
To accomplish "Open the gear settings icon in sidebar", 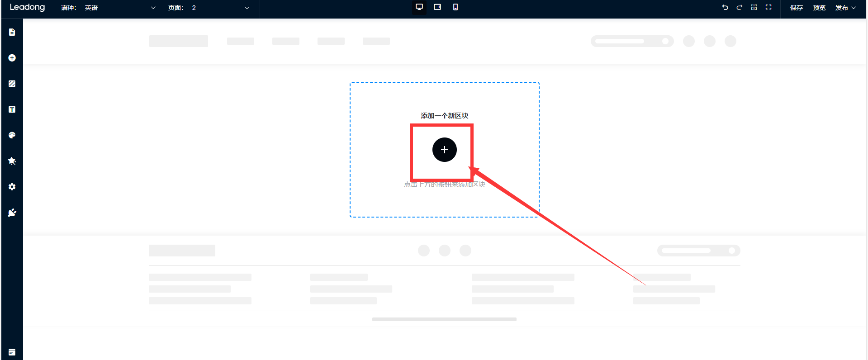I will click(12, 187).
